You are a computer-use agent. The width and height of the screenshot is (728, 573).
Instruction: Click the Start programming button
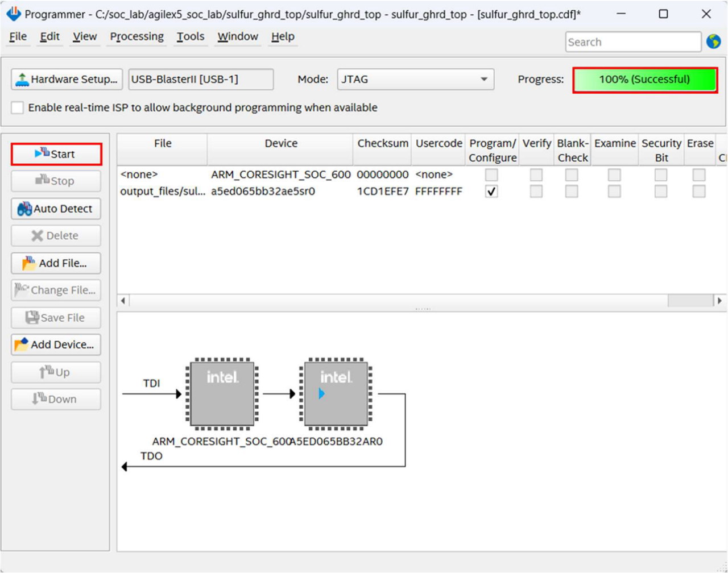pos(56,154)
